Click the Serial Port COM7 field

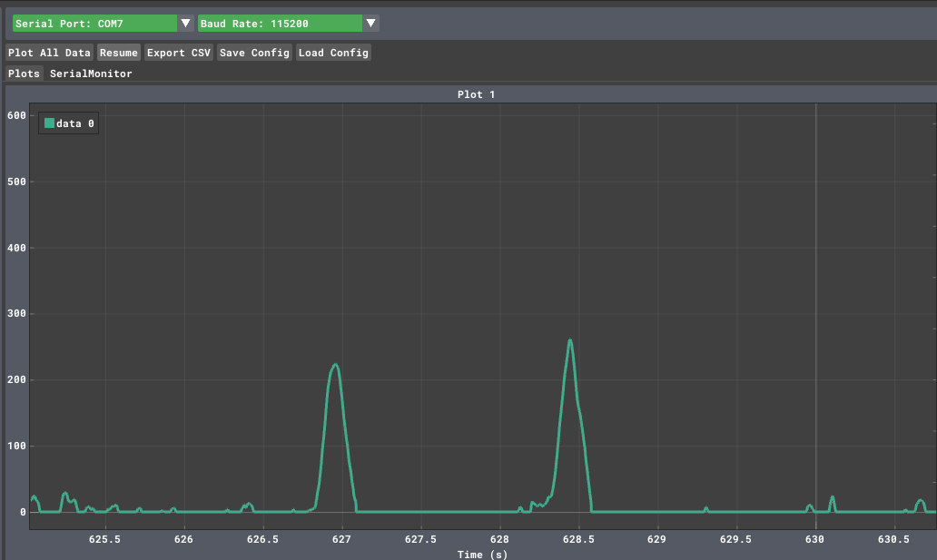pos(94,24)
